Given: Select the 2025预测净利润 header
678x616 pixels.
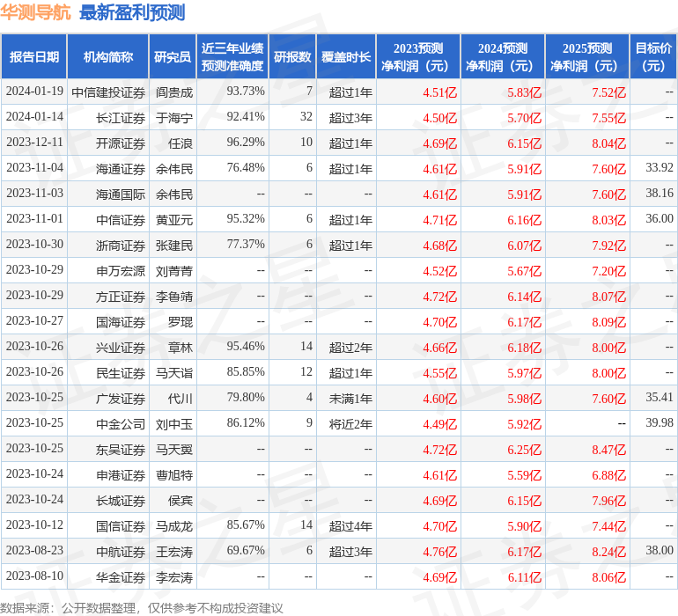Looking at the screenshot, I should point(587,56).
